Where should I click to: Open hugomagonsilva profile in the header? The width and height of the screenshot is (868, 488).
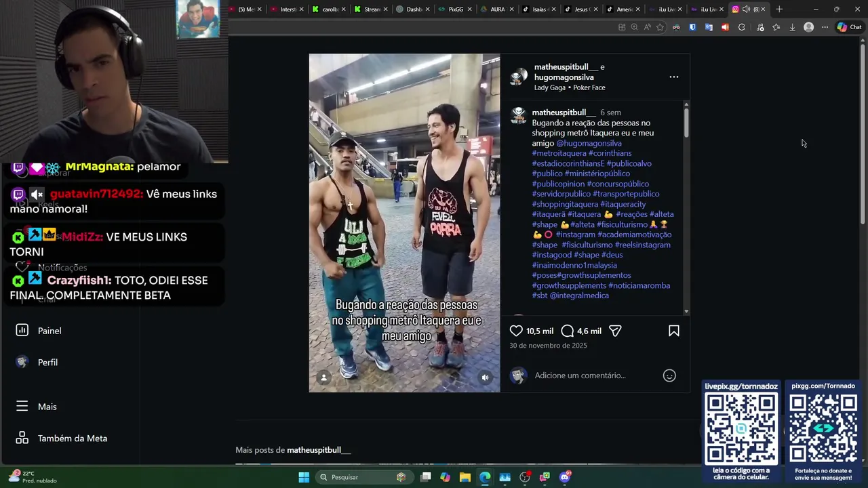coord(564,77)
